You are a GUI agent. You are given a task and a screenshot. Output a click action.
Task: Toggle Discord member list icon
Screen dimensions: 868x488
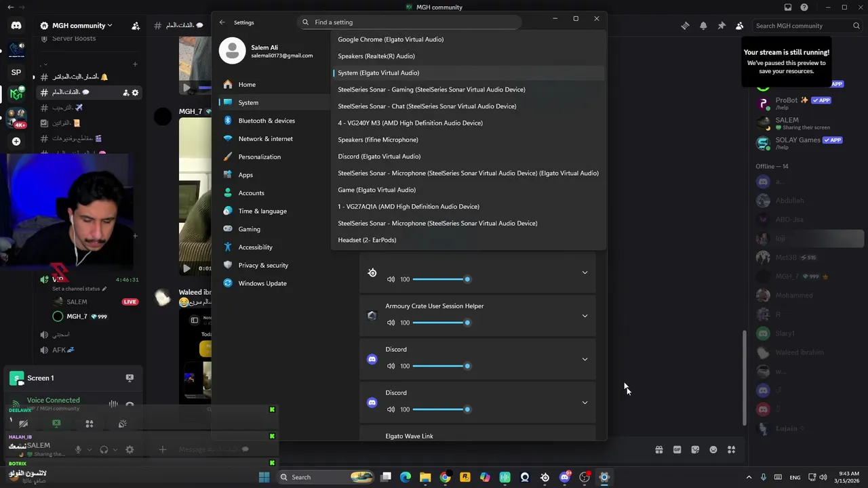[x=740, y=26]
